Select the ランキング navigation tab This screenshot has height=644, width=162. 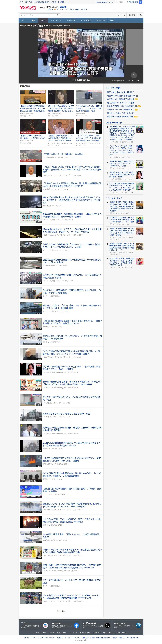[x=101, y=21]
